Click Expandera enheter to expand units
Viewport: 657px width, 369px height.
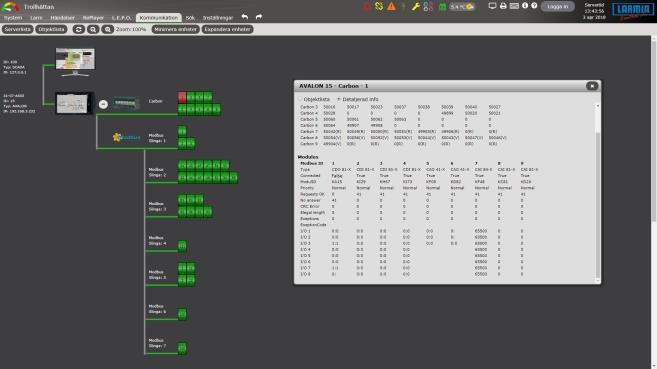pyautogui.click(x=228, y=29)
